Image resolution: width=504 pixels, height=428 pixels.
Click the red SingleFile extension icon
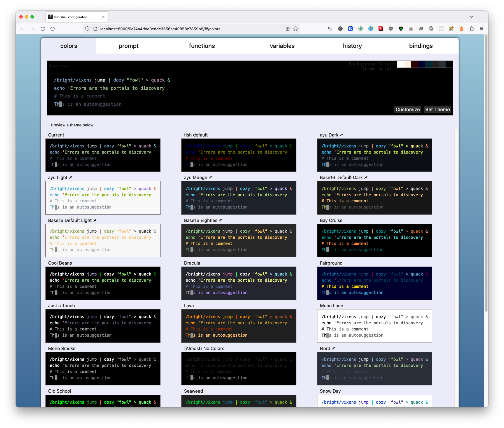pyautogui.click(x=381, y=29)
